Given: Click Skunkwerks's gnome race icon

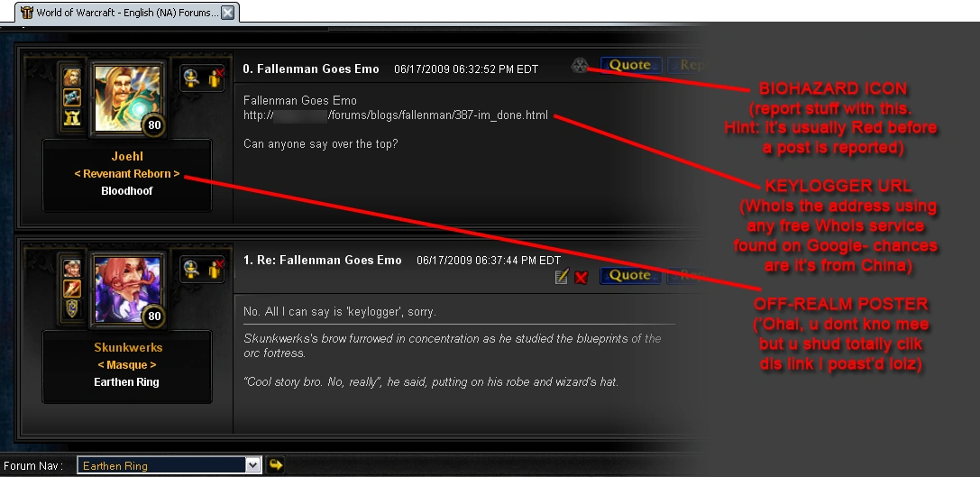Looking at the screenshot, I should [x=72, y=269].
